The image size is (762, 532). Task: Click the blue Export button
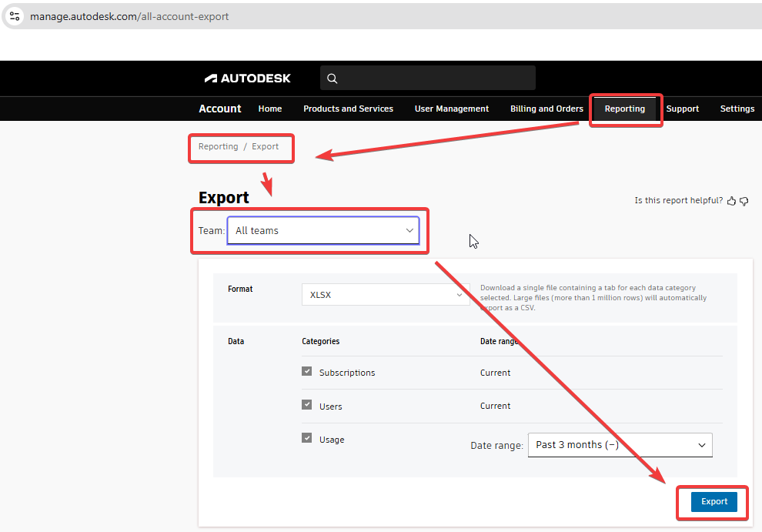coord(714,501)
